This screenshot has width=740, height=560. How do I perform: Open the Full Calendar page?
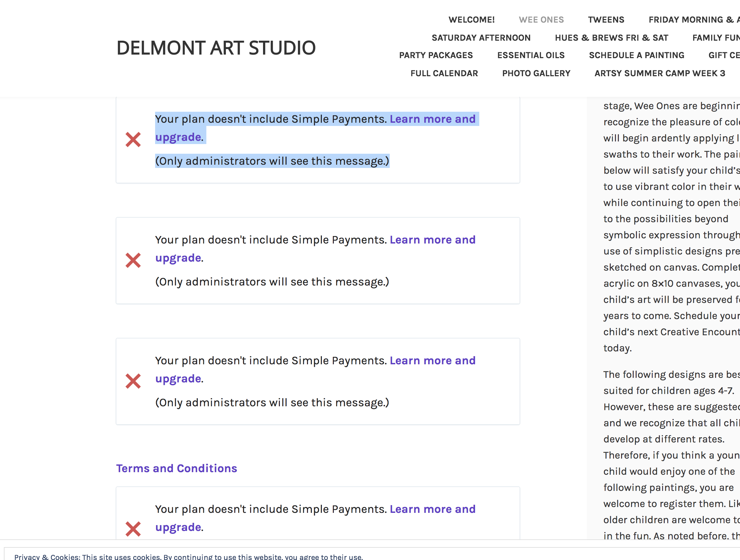click(x=444, y=73)
